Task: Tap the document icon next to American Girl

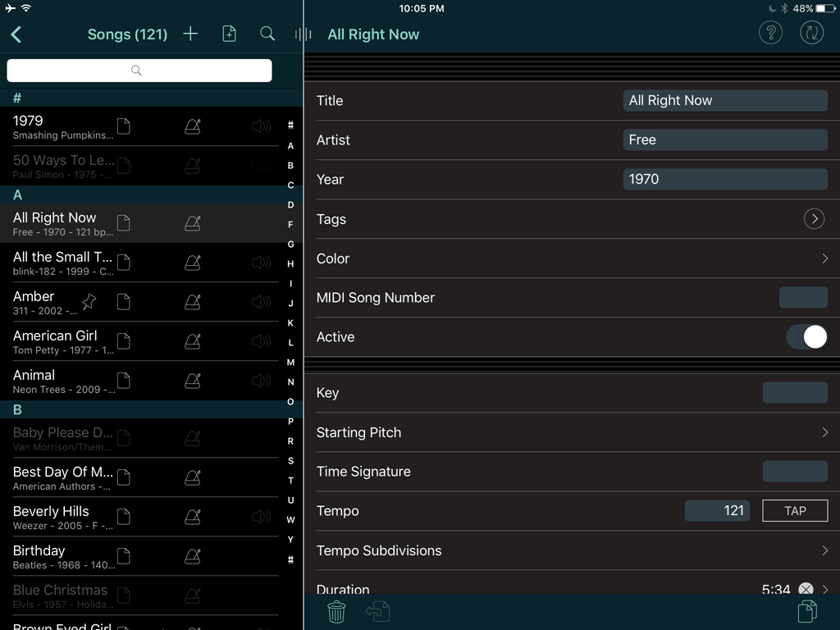Action: (124, 341)
